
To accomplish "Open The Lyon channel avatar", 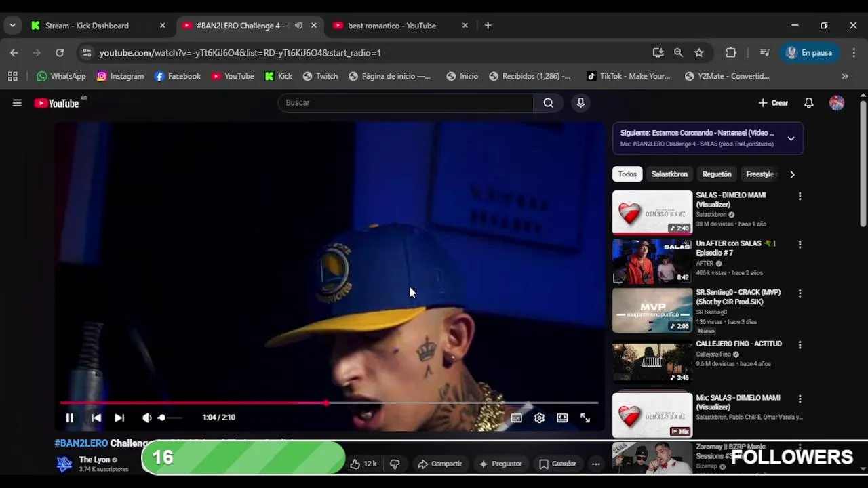I will 64,464.
